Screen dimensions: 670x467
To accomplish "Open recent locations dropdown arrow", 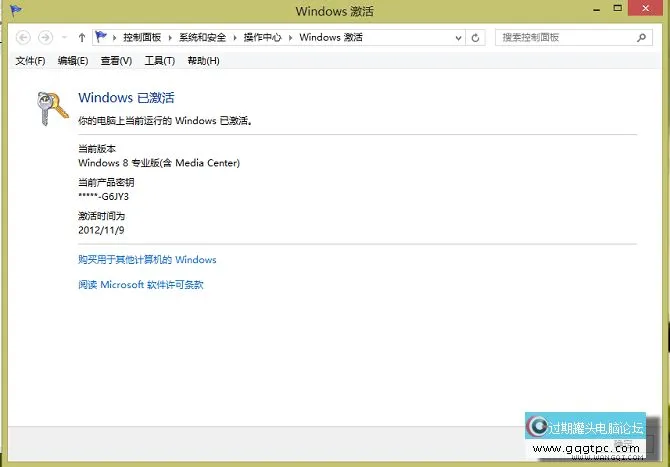I will coord(64,38).
